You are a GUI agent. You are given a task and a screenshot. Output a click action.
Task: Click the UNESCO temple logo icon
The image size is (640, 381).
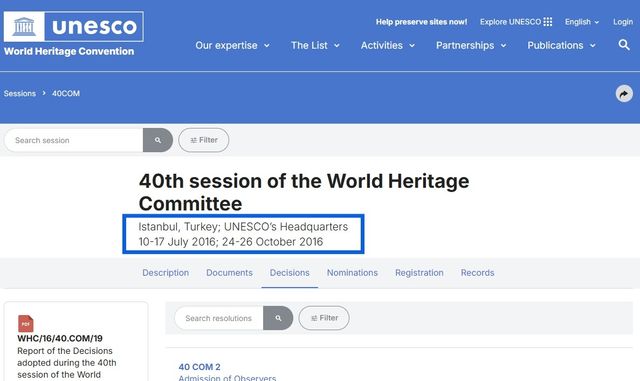coord(24,27)
